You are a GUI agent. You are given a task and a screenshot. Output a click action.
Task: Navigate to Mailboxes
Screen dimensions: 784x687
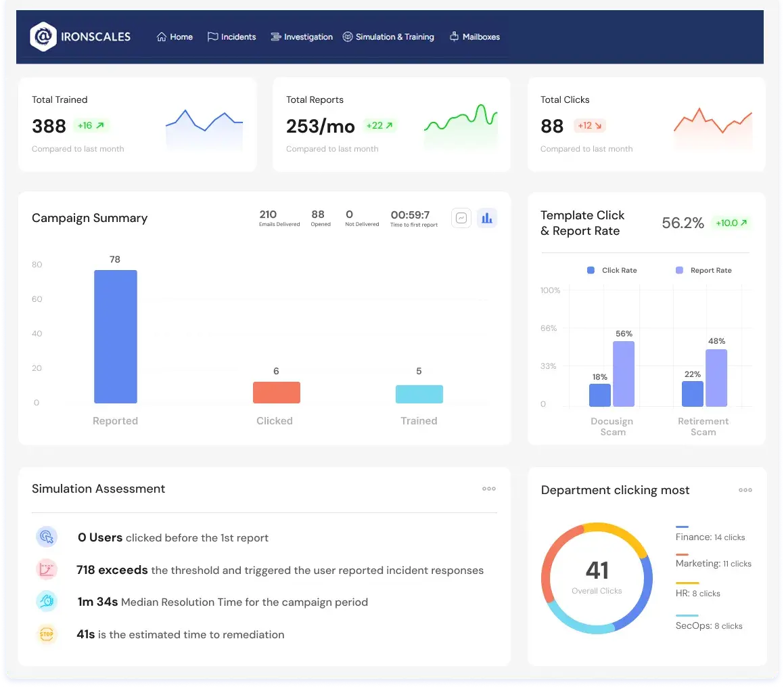475,37
